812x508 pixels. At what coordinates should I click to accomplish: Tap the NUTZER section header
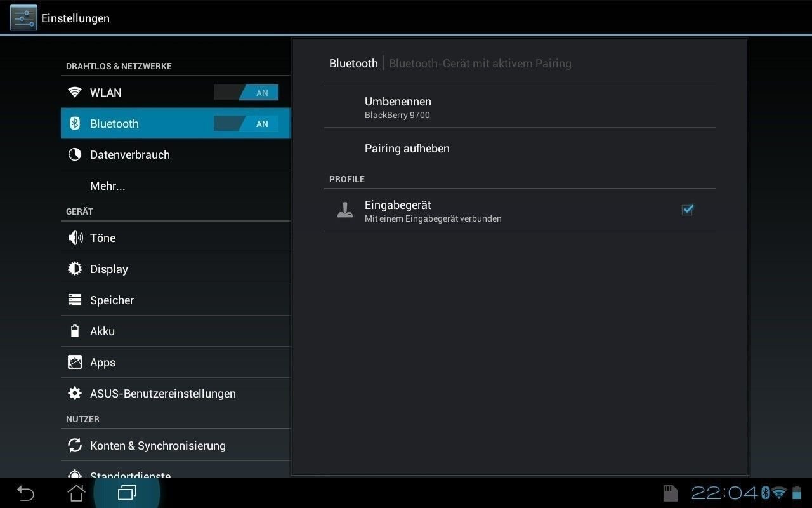[82, 419]
